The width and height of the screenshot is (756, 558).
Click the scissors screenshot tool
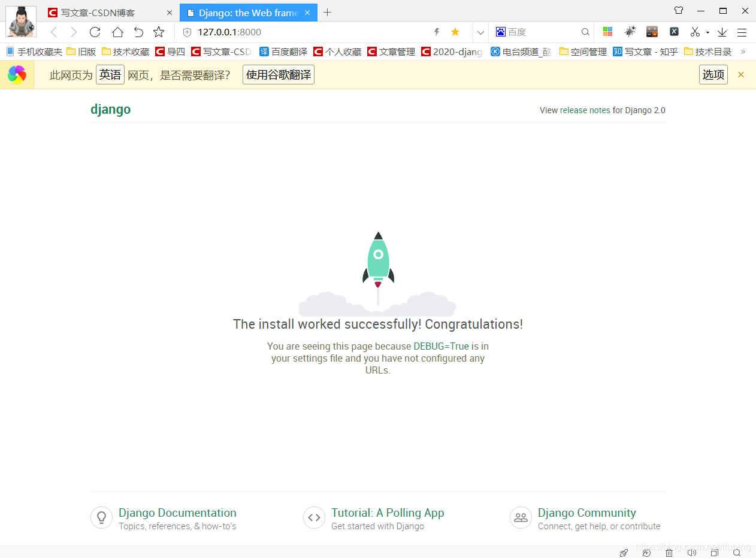(695, 32)
